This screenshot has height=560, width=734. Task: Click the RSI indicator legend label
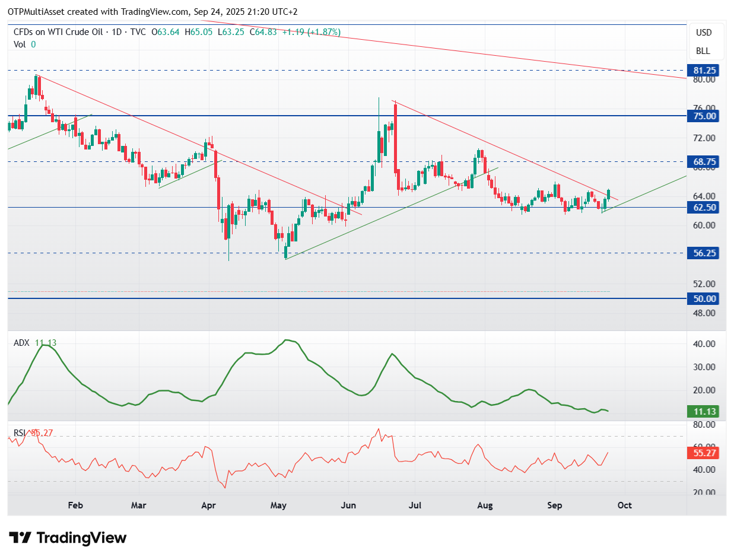point(20,433)
